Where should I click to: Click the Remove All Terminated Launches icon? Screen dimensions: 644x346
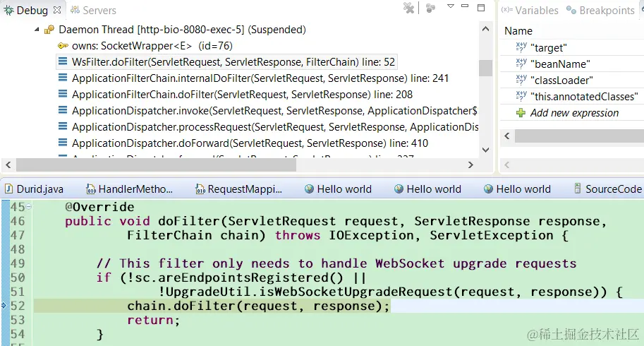coord(408,8)
